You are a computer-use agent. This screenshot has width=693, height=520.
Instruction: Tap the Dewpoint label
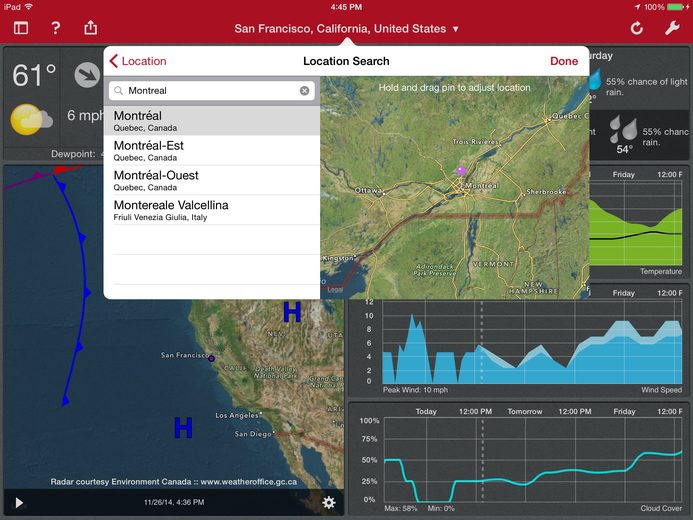tap(73, 154)
